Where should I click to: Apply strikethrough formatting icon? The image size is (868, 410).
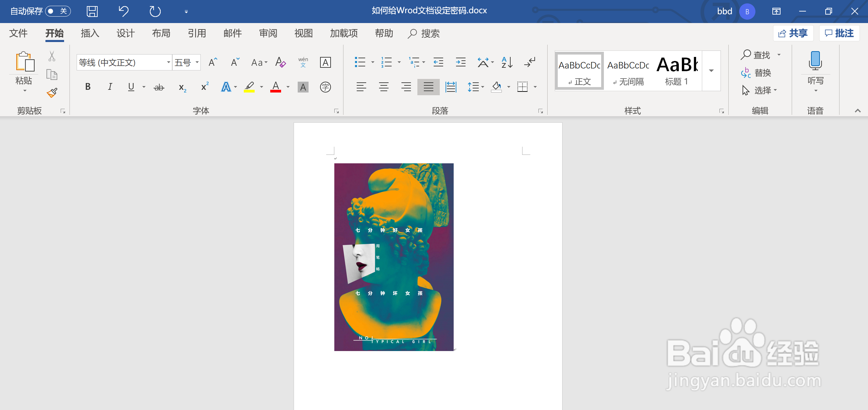159,87
